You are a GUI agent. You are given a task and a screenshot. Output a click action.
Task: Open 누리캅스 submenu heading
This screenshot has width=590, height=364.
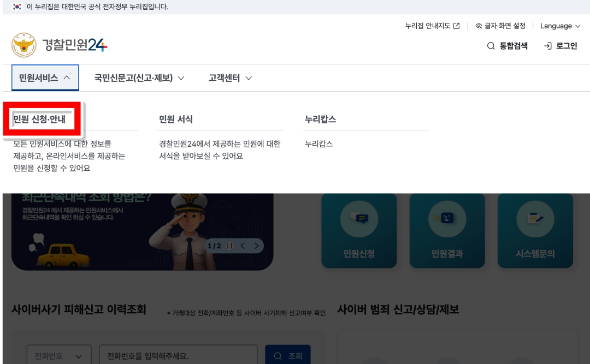point(320,119)
